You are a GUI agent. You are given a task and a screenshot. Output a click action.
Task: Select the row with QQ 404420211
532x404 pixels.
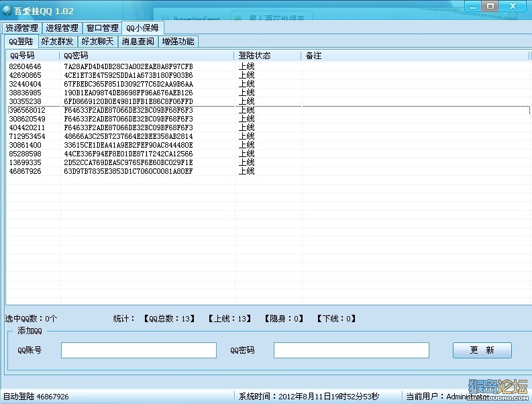268,128
